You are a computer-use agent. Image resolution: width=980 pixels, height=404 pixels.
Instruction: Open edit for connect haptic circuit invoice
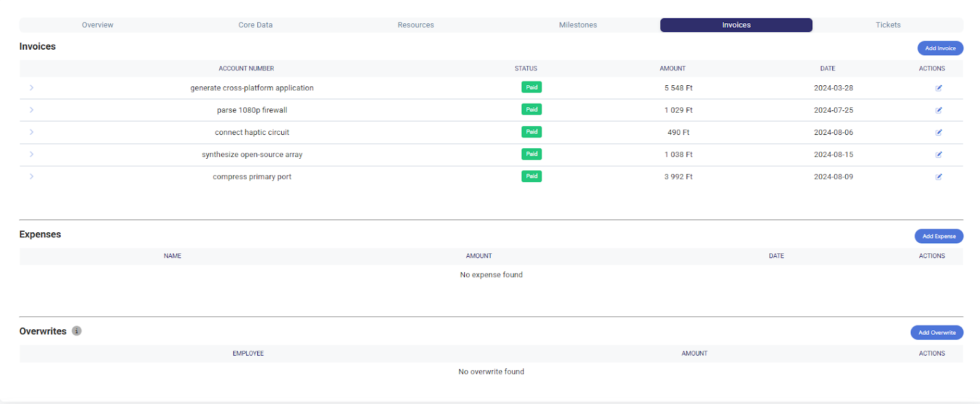click(938, 132)
